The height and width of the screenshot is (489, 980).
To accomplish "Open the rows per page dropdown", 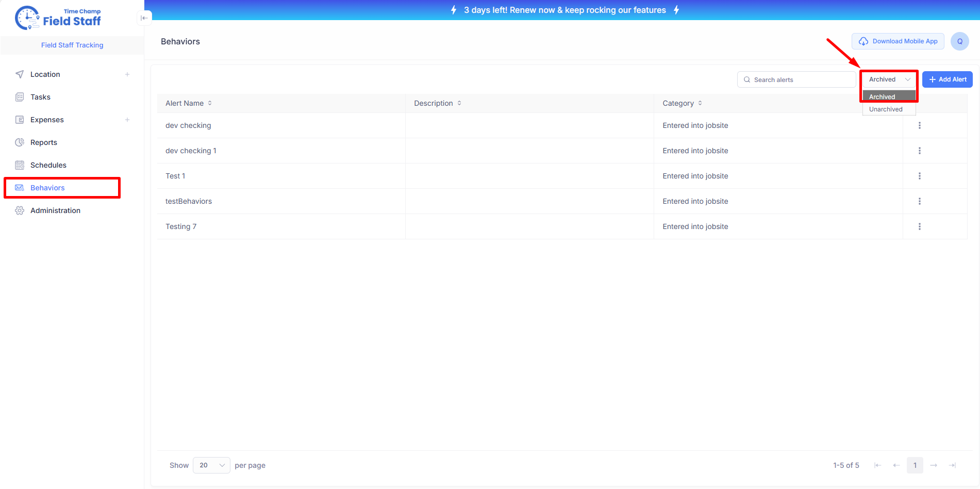I will pos(211,465).
